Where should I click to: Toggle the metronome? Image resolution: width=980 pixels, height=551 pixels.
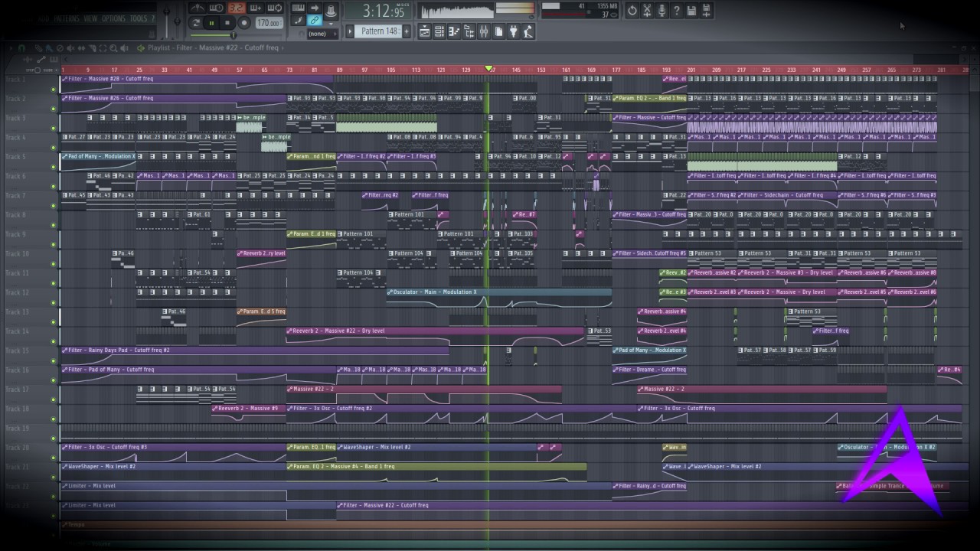[x=198, y=8]
